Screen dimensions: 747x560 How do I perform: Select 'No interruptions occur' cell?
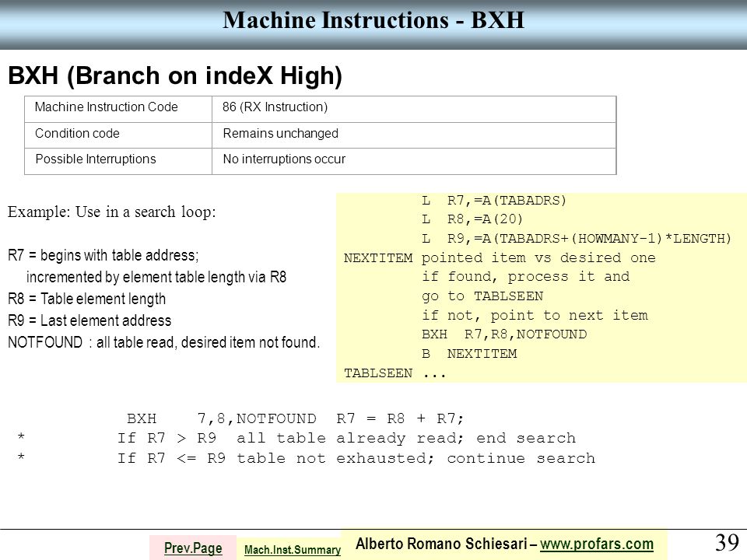414,161
